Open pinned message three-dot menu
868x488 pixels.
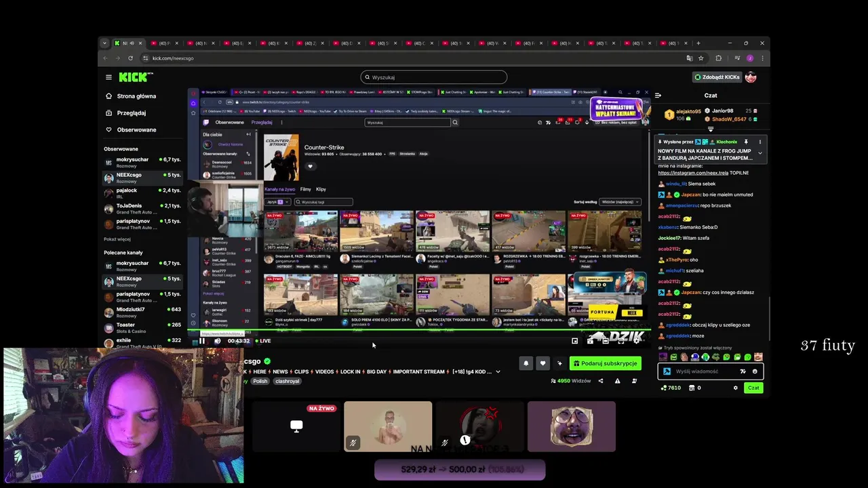(760, 142)
